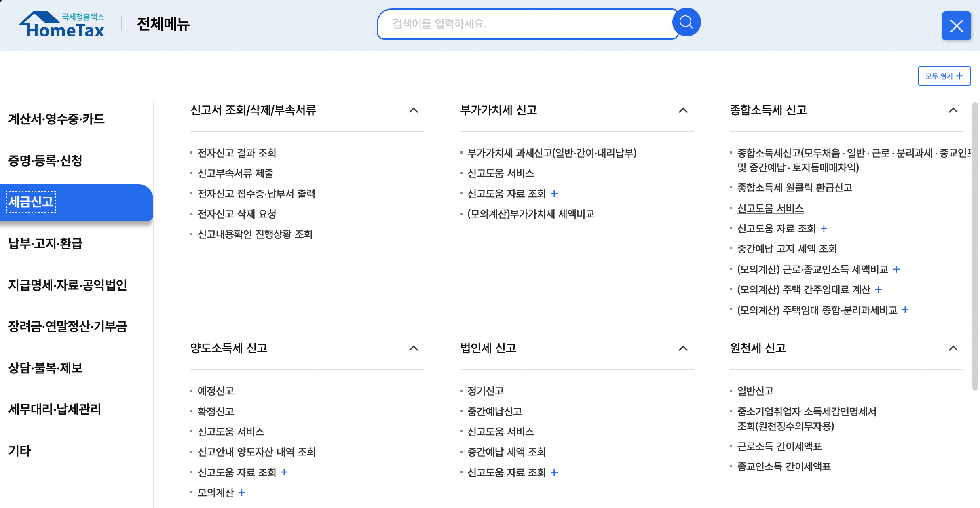Collapse the 법인세 신고 section chevron
This screenshot has width=980, height=508.
coord(682,348)
